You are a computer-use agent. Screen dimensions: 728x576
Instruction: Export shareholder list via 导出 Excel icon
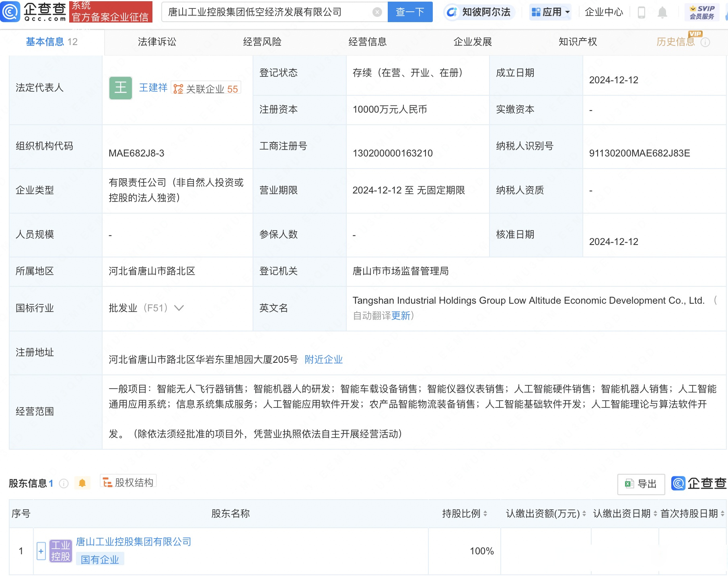[x=641, y=484]
